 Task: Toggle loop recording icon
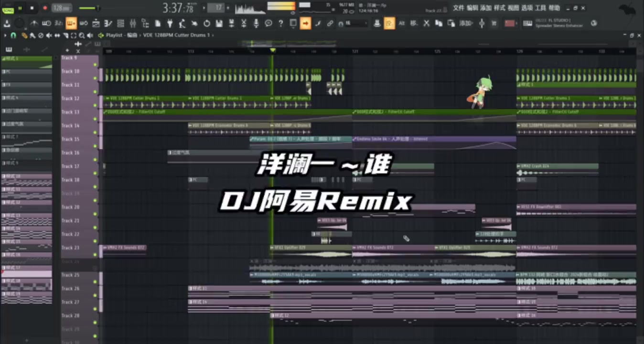point(84,23)
